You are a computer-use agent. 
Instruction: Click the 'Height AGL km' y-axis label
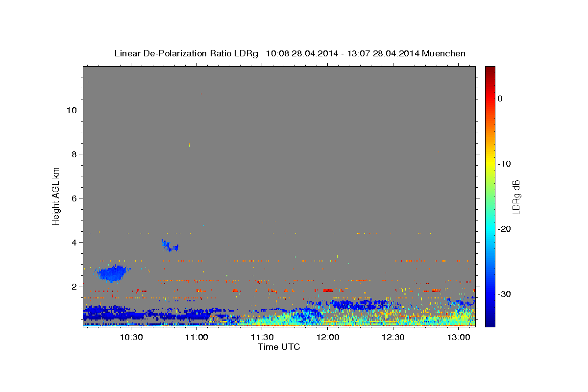click(56, 196)
